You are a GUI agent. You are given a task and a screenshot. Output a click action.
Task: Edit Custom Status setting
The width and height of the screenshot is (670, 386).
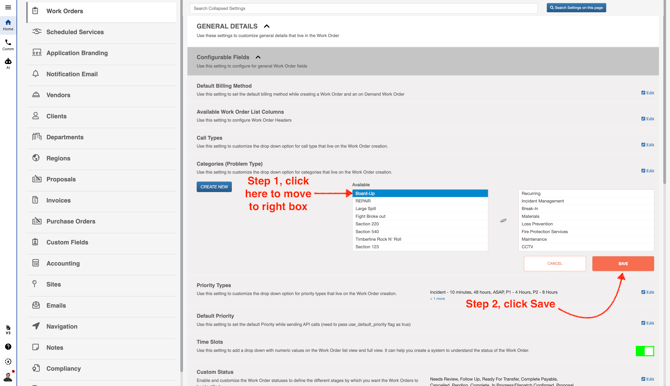click(647, 379)
